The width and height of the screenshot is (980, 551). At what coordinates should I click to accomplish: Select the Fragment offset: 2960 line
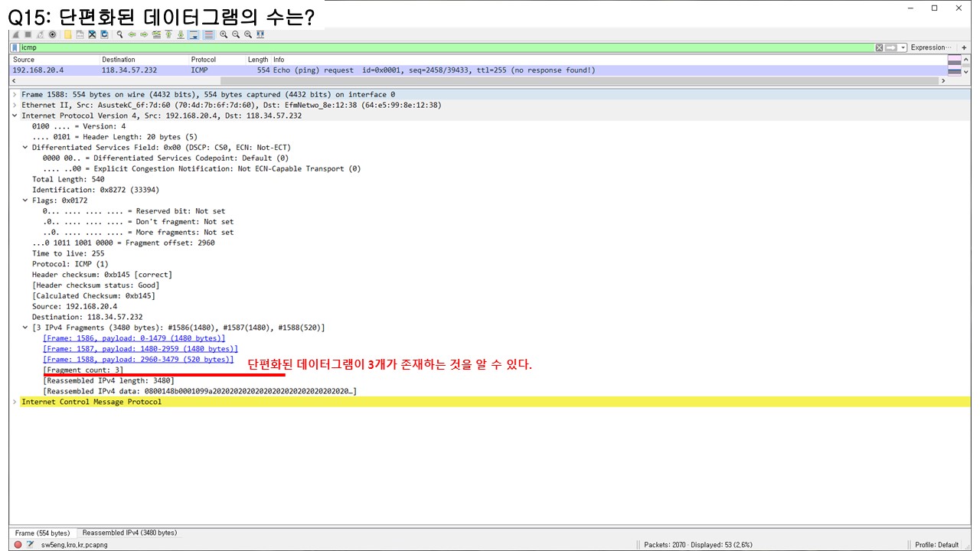pyautogui.click(x=123, y=243)
